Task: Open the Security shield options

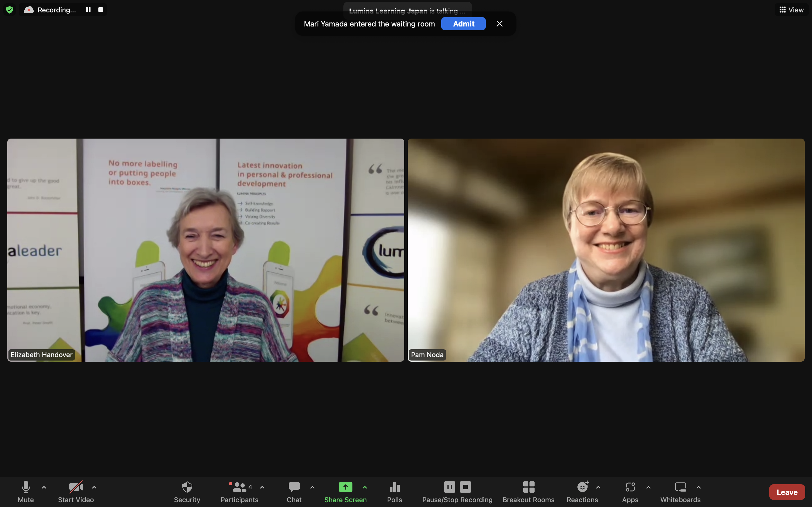Action: 187,491
